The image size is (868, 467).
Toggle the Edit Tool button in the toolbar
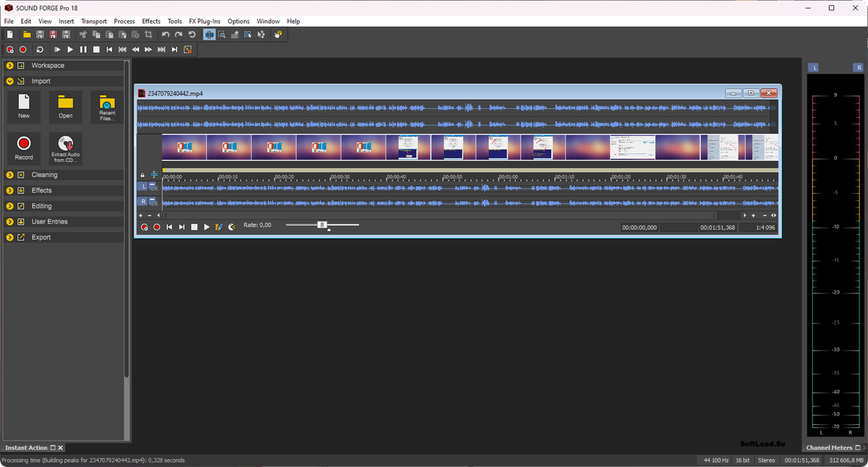209,35
